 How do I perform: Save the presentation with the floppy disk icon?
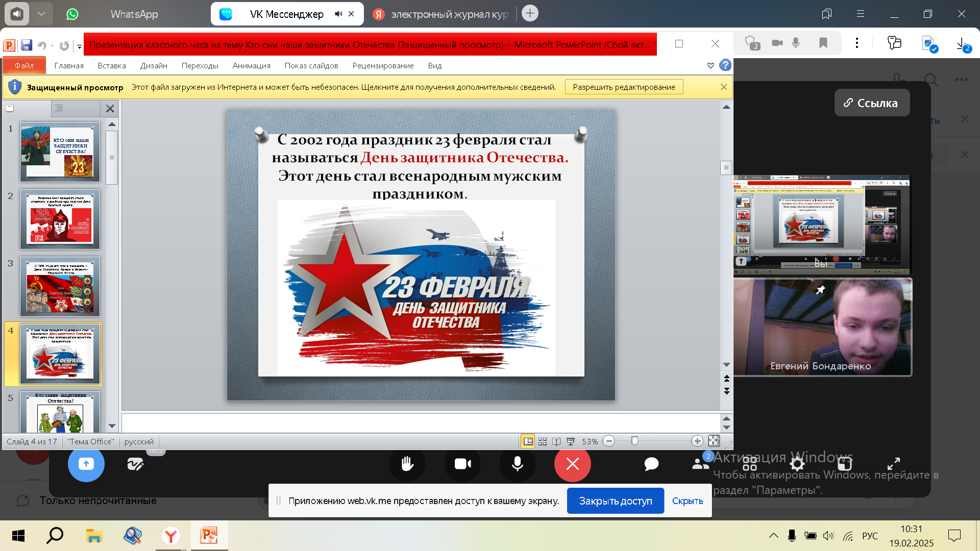coord(27,45)
